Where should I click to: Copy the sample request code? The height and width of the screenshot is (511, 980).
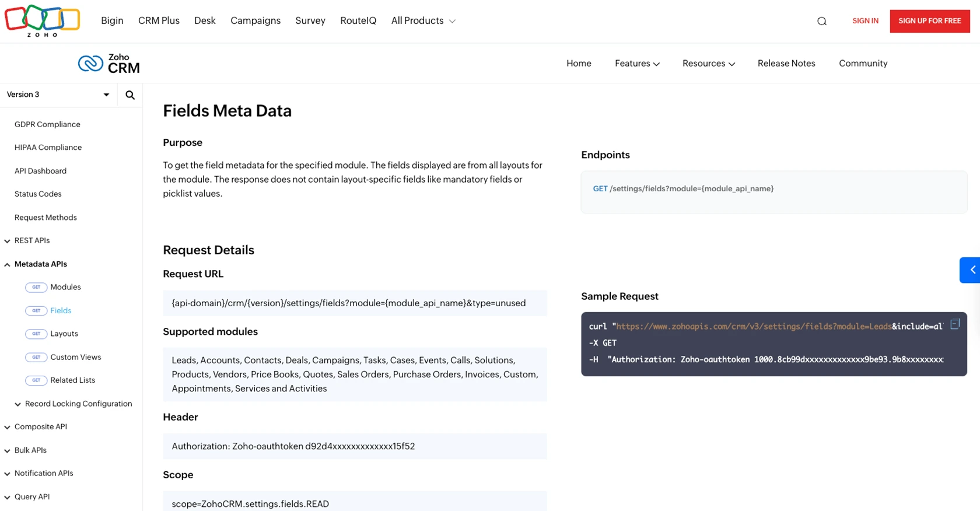tap(955, 324)
